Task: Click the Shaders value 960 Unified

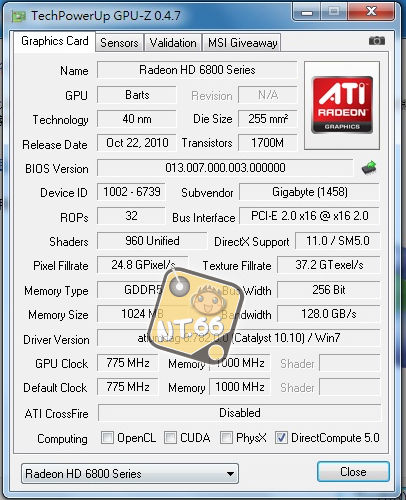Action: pos(152,241)
